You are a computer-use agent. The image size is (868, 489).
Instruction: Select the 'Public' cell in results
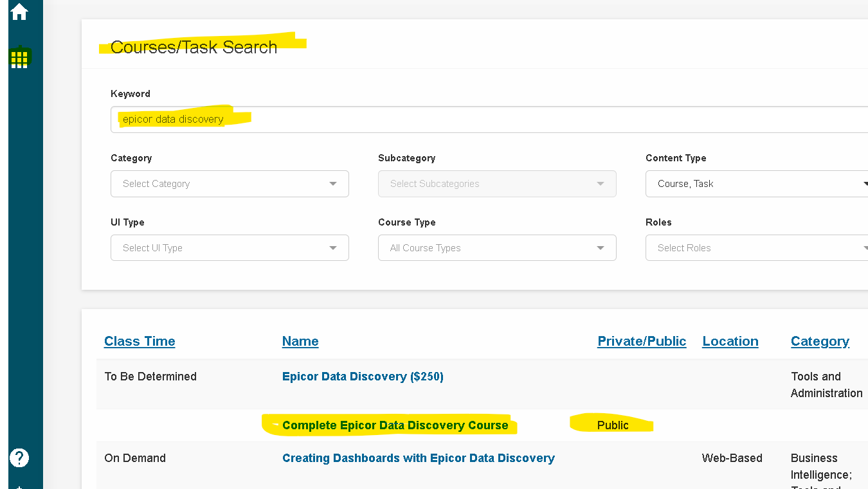point(613,425)
